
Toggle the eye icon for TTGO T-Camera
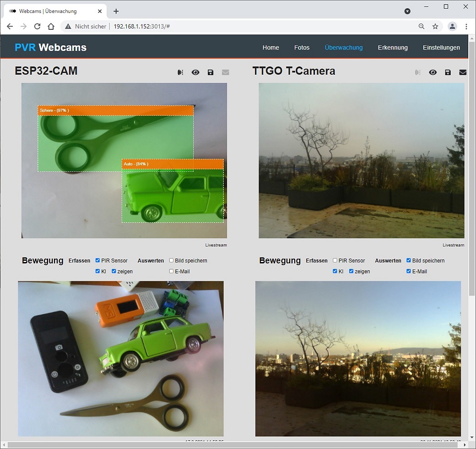[433, 72]
